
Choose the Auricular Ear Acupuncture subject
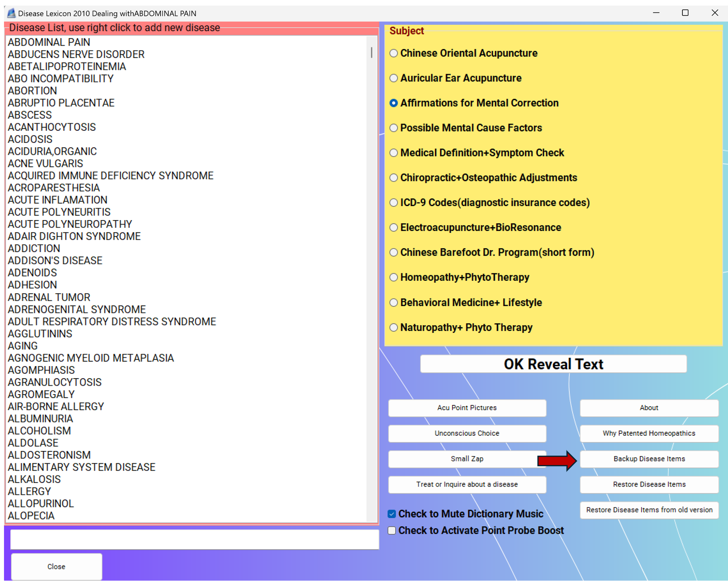click(394, 78)
